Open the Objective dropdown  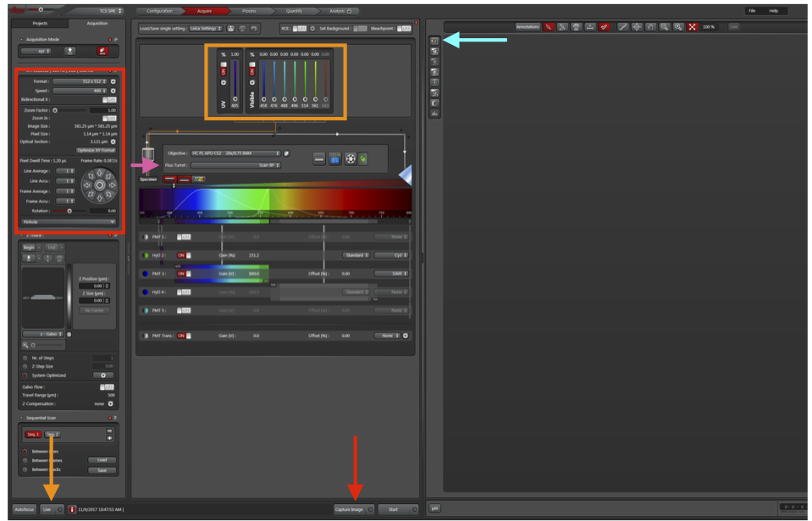coord(235,153)
